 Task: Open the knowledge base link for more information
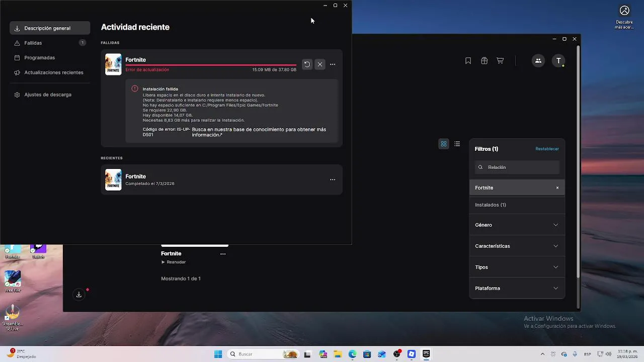point(259,132)
